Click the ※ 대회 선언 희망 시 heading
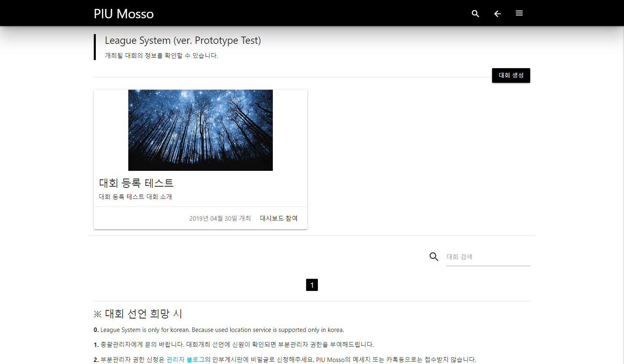 pyautogui.click(x=138, y=314)
